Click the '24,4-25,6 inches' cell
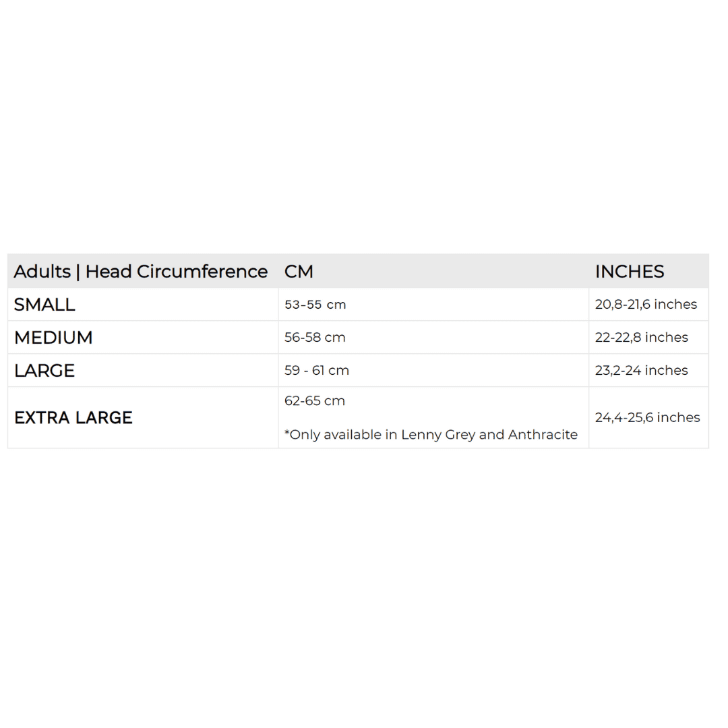 pyautogui.click(x=647, y=418)
